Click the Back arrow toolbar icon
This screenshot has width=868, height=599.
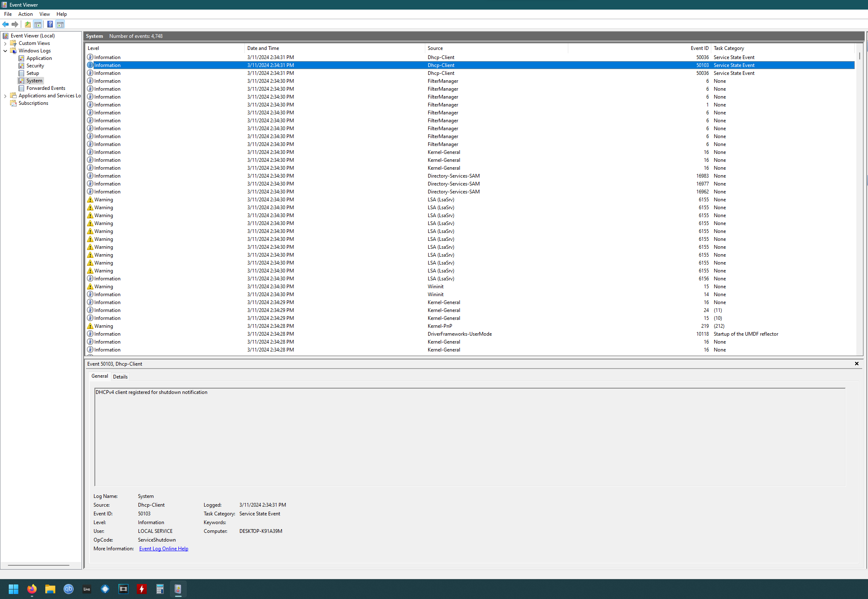coord(5,24)
